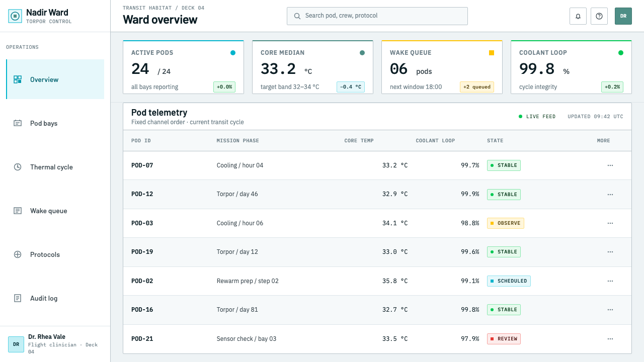Click the Nadir Ward logo icon
The width and height of the screenshot is (644, 362).
[15, 16]
